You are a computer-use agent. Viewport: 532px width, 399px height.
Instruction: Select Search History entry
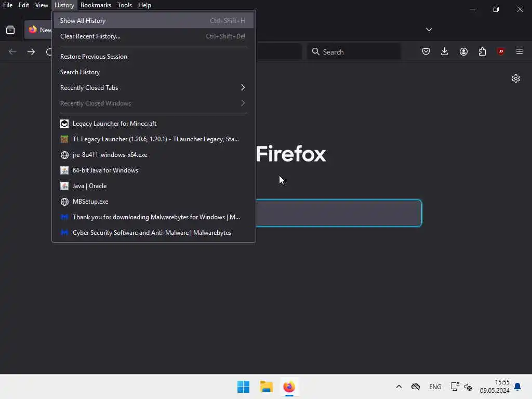click(x=153, y=72)
